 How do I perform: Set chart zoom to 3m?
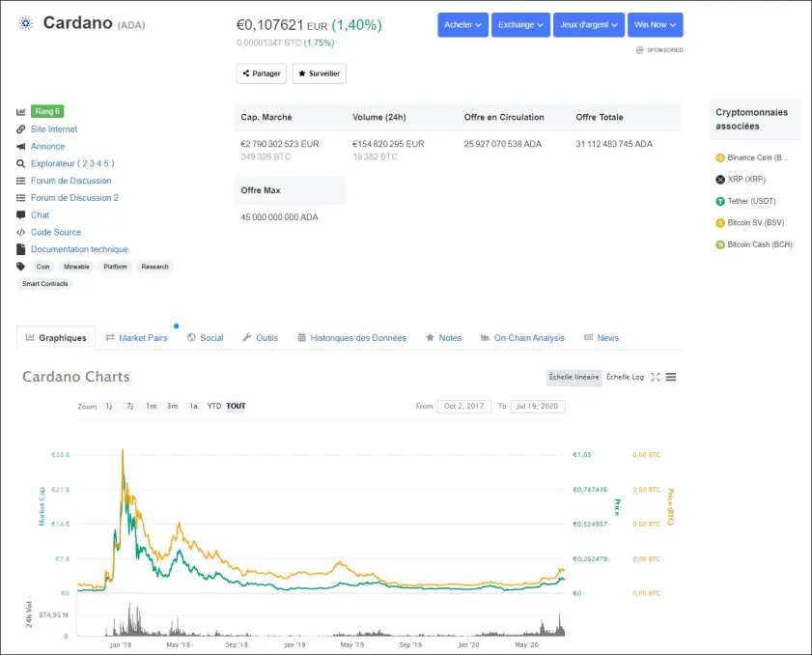point(173,406)
